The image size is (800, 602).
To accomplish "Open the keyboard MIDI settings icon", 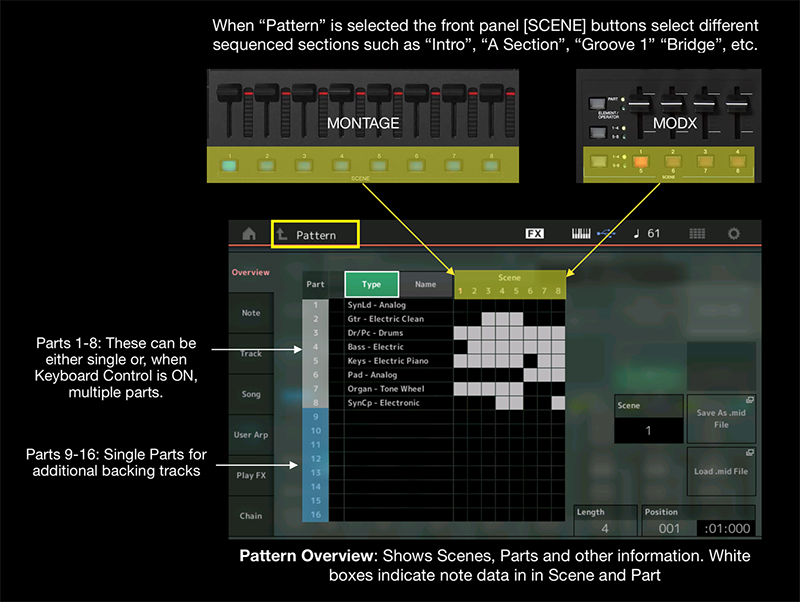I will 581,234.
